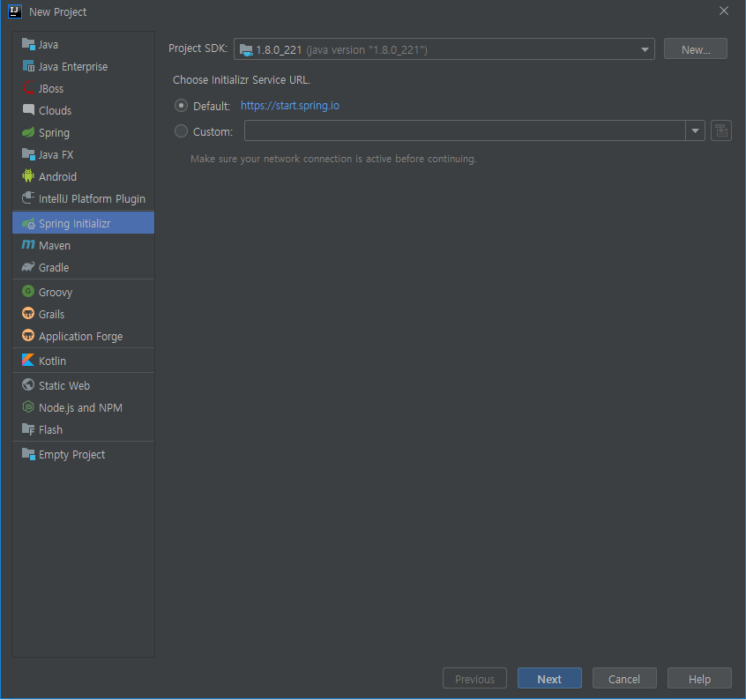Click the Spring Initializr icon
Image resolution: width=746 pixels, height=700 pixels.
28,223
